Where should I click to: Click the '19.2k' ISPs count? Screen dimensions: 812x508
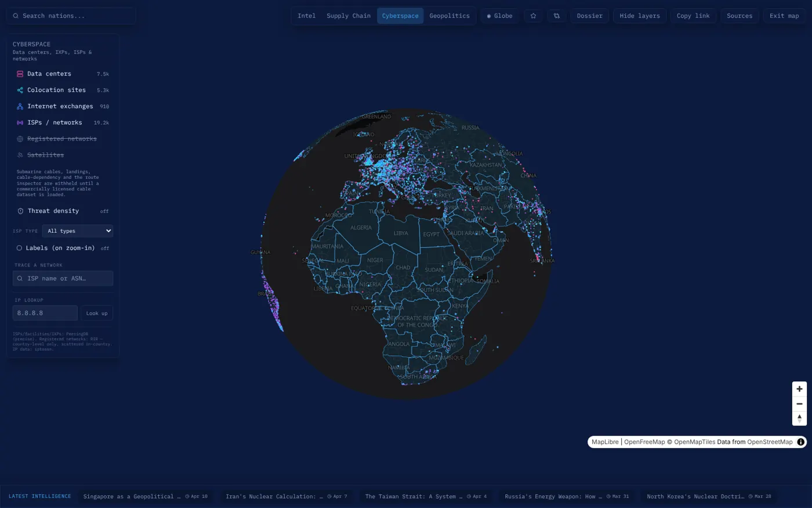(x=101, y=123)
